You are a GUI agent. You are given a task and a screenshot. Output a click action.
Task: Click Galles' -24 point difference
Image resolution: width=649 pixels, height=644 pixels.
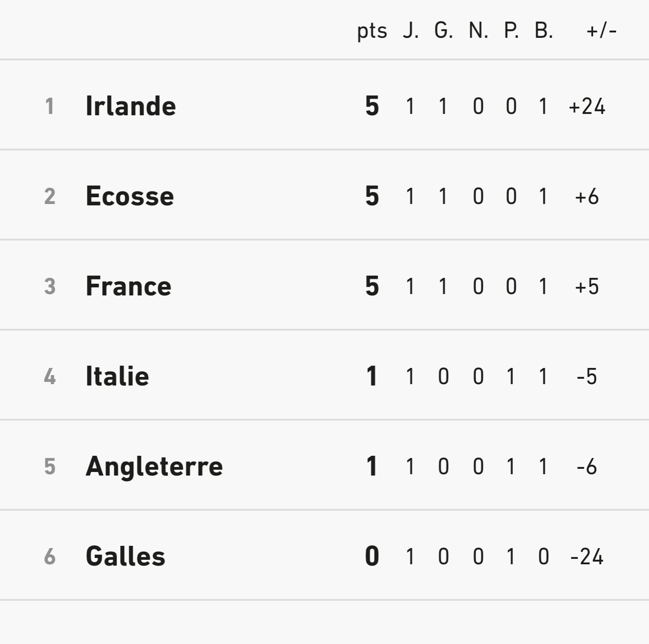[587, 557]
